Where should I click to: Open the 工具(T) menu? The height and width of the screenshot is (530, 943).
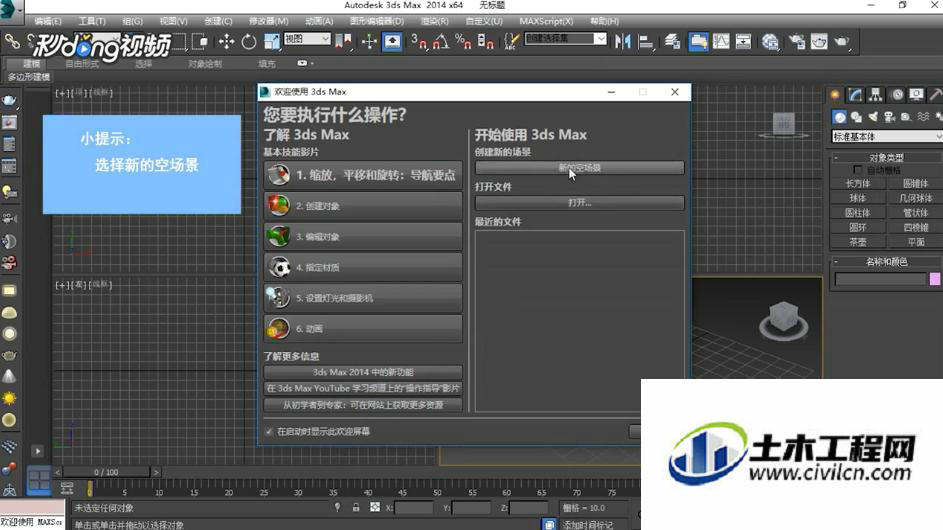91,21
